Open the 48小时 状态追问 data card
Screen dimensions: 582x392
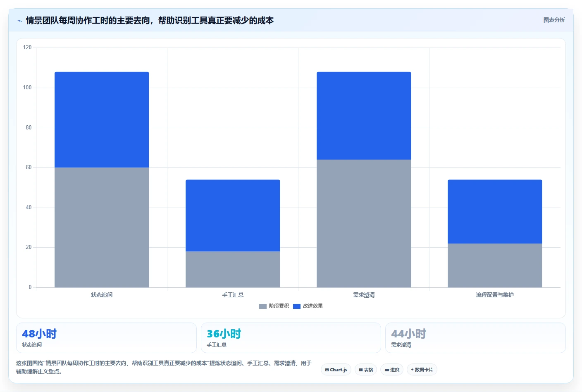pyautogui.click(x=106, y=338)
